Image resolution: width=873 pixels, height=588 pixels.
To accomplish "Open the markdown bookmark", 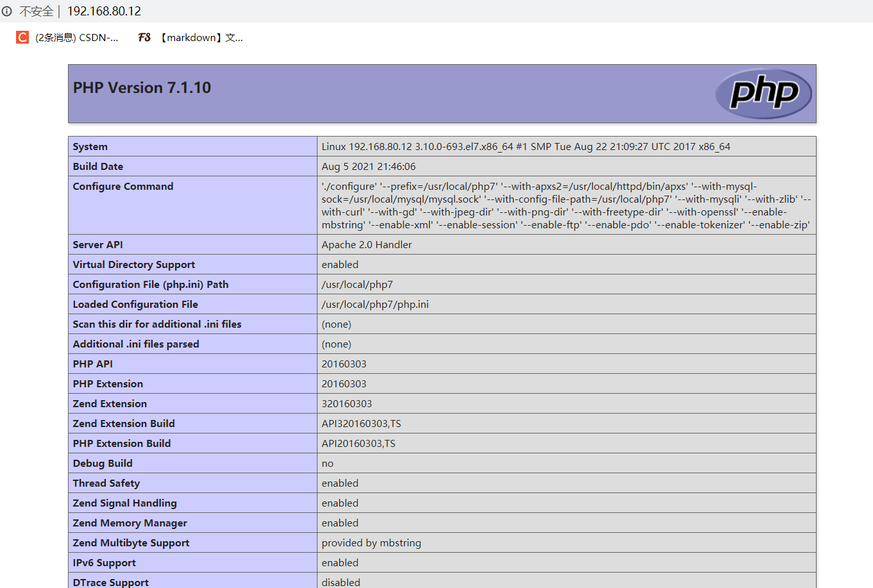I will pyautogui.click(x=191, y=37).
